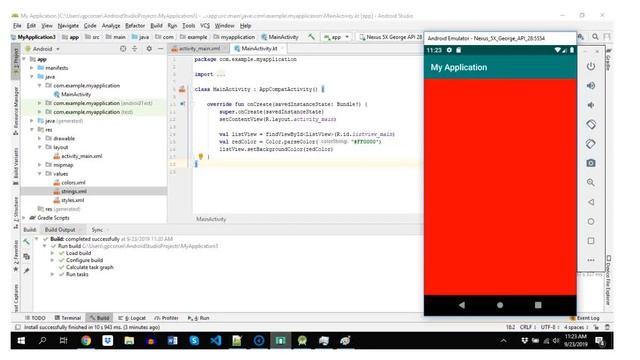Open the Run tool window
Screen dimensions: 640x360
199,318
